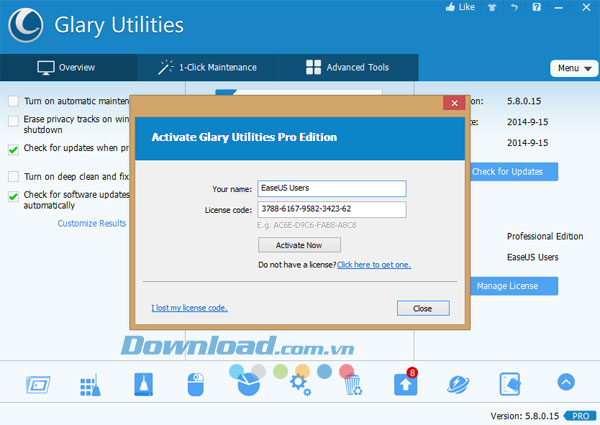Open help question mark icon

point(536,7)
